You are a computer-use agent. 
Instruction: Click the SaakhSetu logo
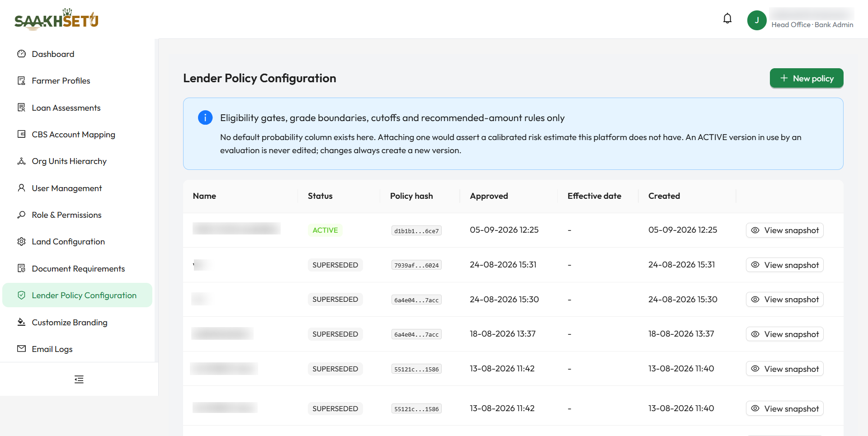(57, 19)
